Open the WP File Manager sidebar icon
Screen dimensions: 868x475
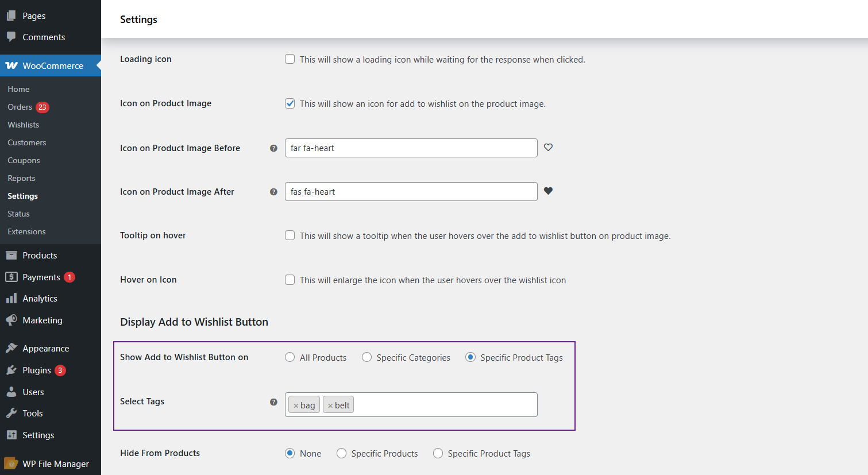tap(11, 464)
